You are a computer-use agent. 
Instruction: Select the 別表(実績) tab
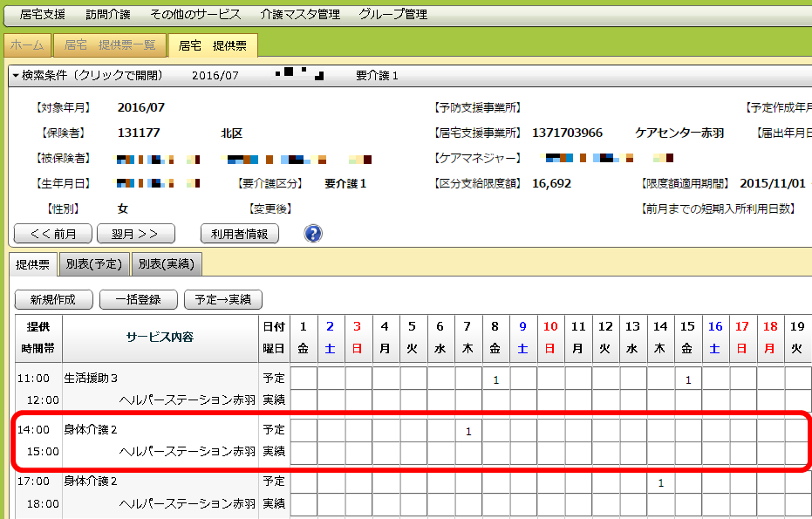tap(167, 263)
